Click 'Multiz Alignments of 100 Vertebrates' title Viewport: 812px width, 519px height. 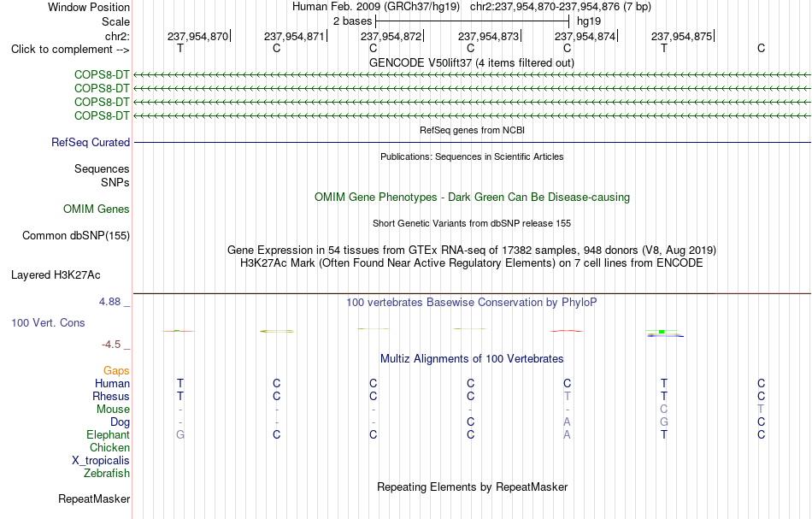[472, 359]
